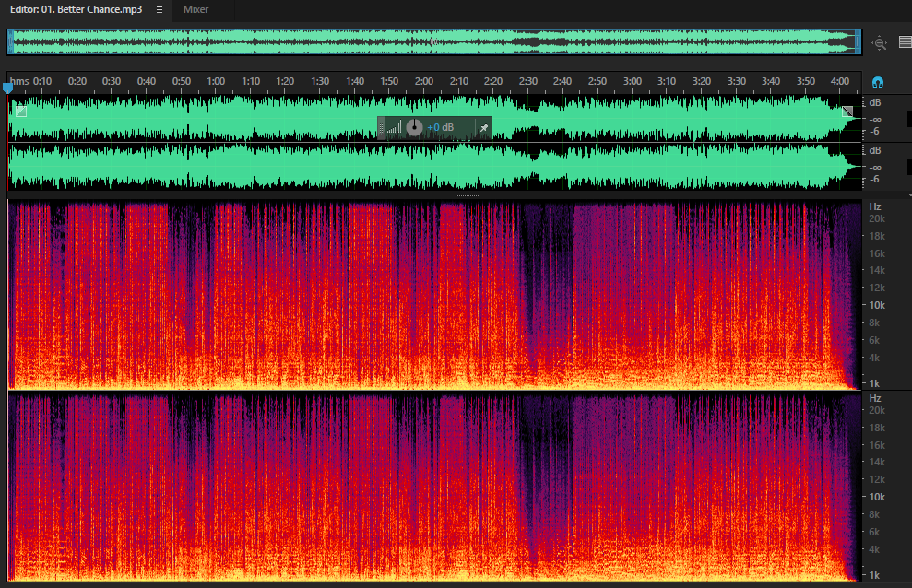Click the 10k label on the upper spectrogram scale
912x588 pixels.
pyautogui.click(x=877, y=305)
